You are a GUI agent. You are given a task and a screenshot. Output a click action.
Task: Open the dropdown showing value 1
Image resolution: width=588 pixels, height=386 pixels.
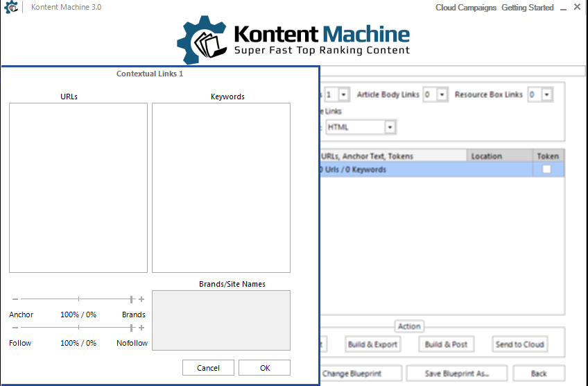[x=343, y=94]
